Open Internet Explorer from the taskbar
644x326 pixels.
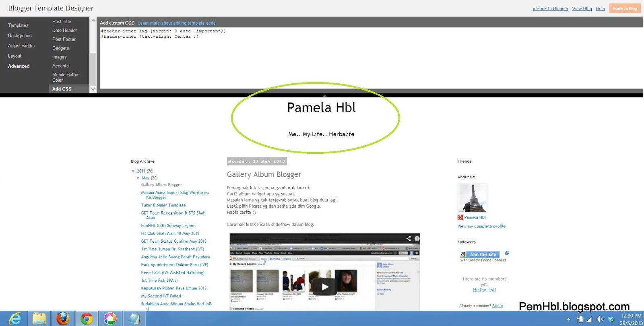point(15,319)
